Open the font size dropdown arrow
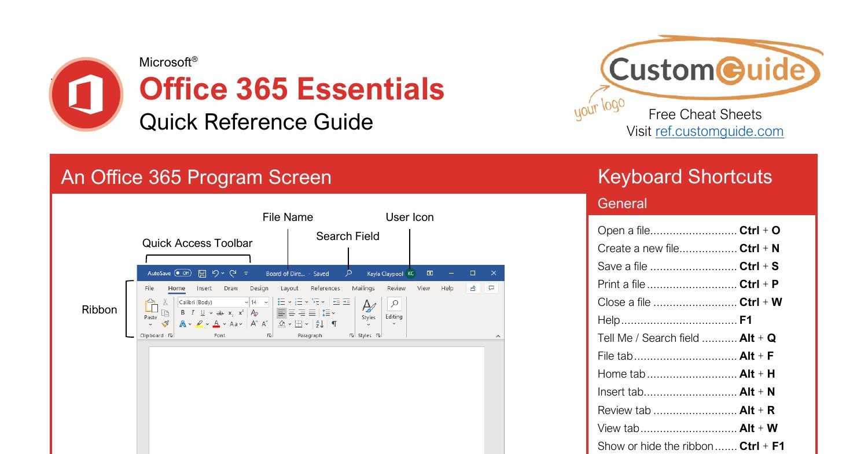 [267, 302]
